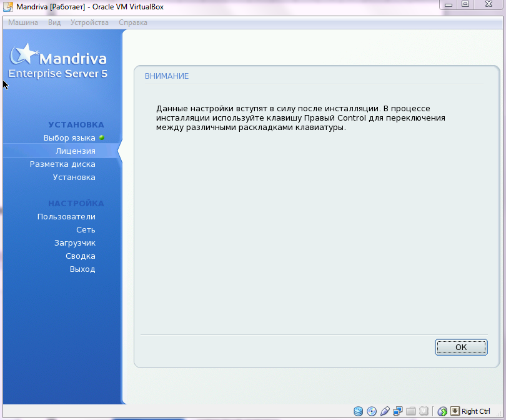
Task: Select the Выход step
Action: pos(82,269)
